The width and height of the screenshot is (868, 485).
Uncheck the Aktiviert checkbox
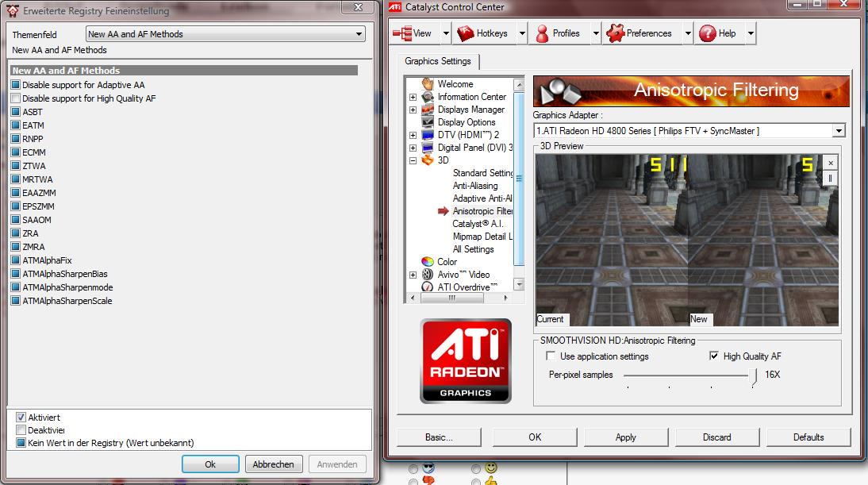point(21,418)
